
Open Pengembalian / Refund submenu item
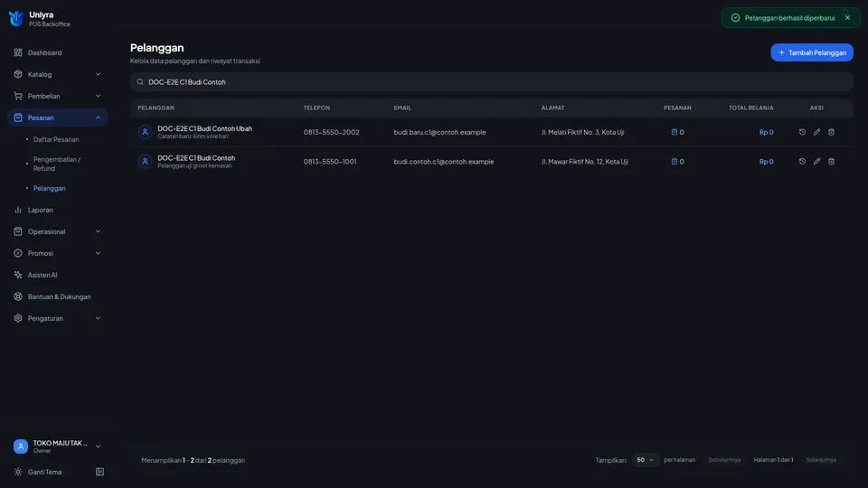[x=57, y=164]
